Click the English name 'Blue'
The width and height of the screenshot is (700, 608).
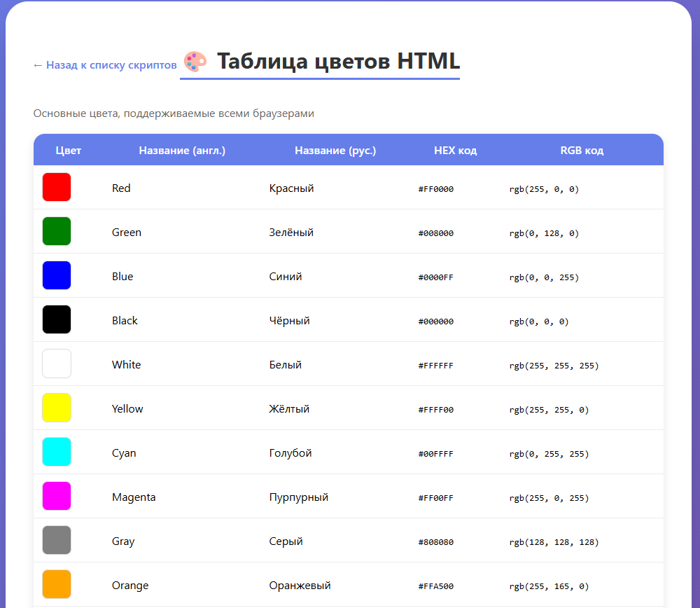point(122,277)
